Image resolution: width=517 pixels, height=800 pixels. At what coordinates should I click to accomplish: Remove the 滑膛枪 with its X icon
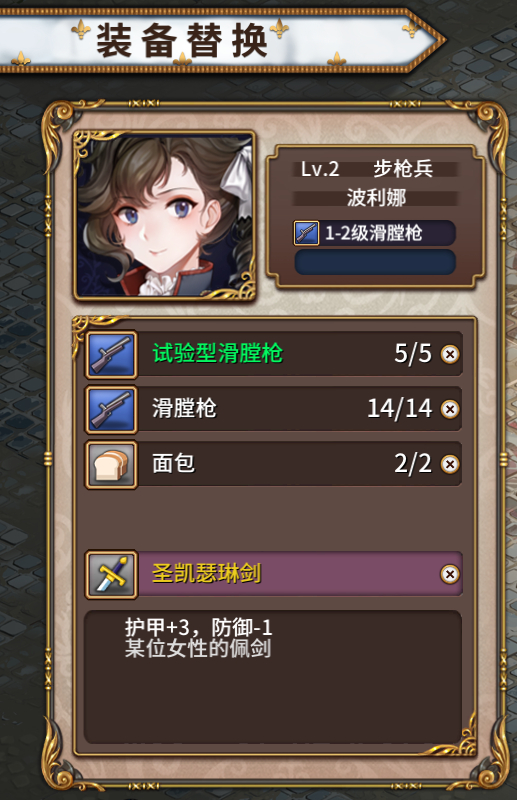(x=450, y=409)
